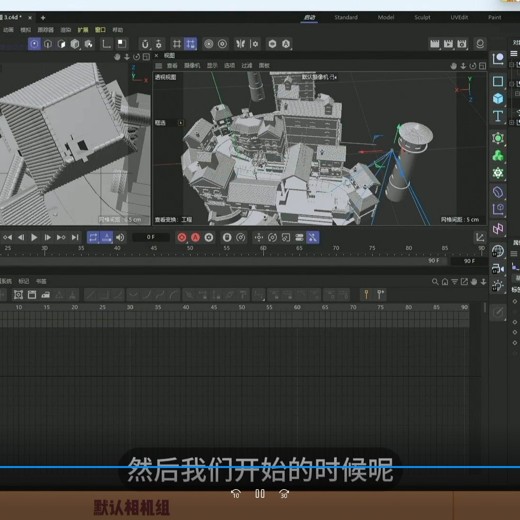Rewind video 10 seconds
This screenshot has width=520, height=520.
coord(236,494)
